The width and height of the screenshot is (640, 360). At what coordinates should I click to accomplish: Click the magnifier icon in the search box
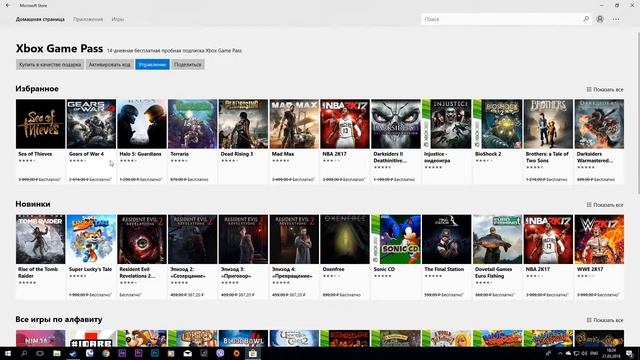coord(586,19)
